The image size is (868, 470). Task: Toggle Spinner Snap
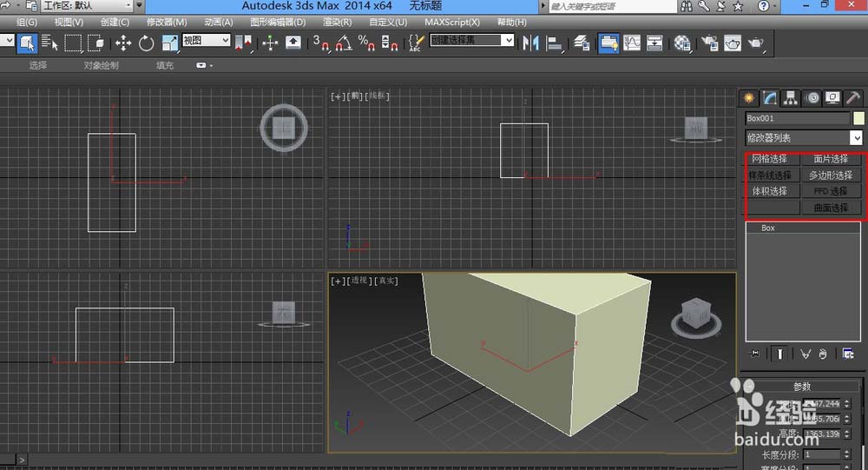pyautogui.click(x=389, y=43)
